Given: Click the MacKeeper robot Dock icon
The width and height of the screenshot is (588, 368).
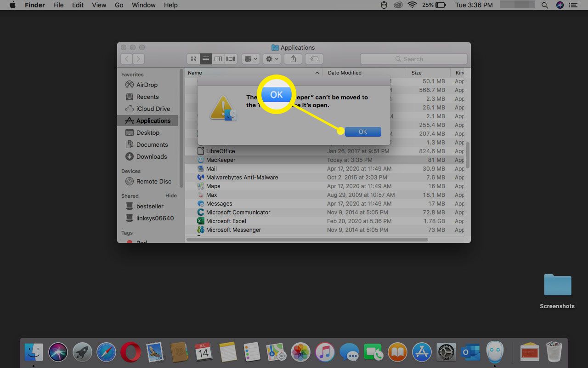Looking at the screenshot, I should [x=495, y=352].
